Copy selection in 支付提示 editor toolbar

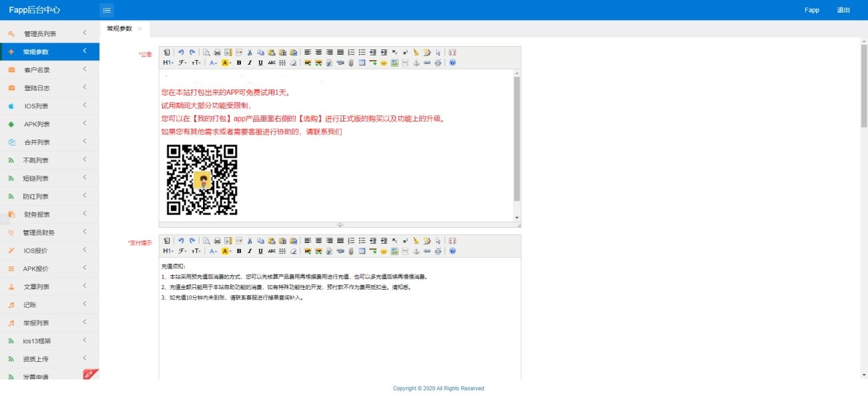pos(260,240)
